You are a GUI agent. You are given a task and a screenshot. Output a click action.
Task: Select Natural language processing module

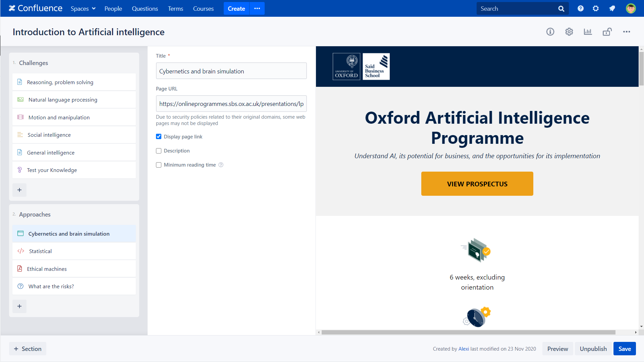tap(74, 100)
